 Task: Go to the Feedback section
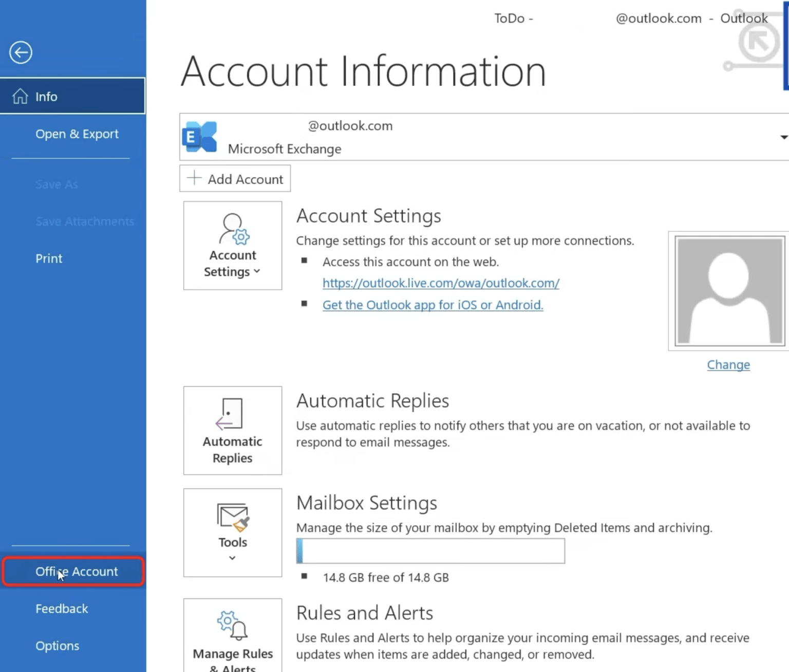pyautogui.click(x=62, y=608)
